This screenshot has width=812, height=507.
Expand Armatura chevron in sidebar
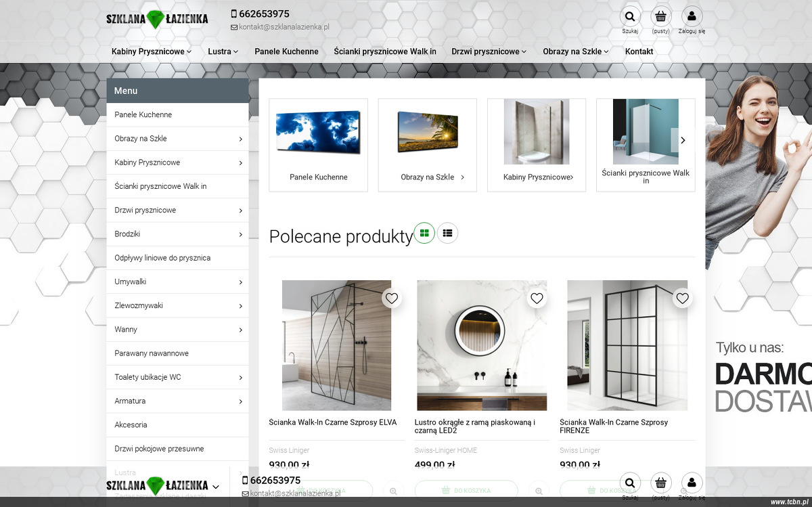coord(240,401)
